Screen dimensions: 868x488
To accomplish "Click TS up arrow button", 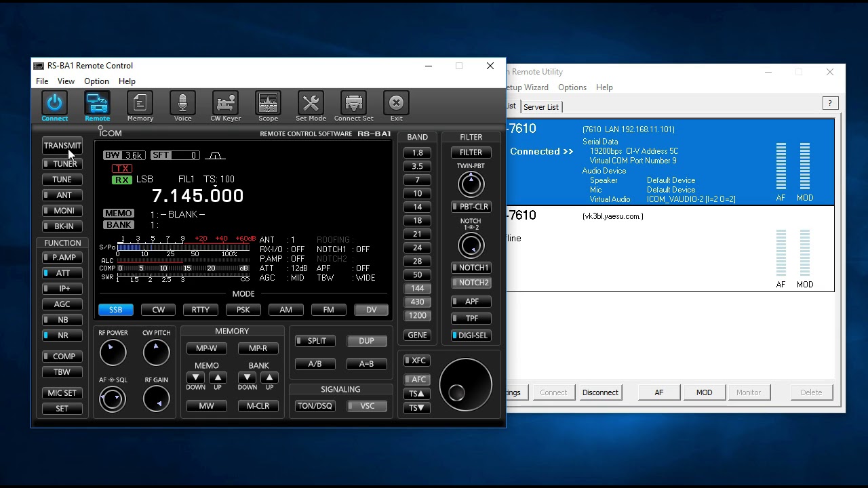I will (x=416, y=394).
